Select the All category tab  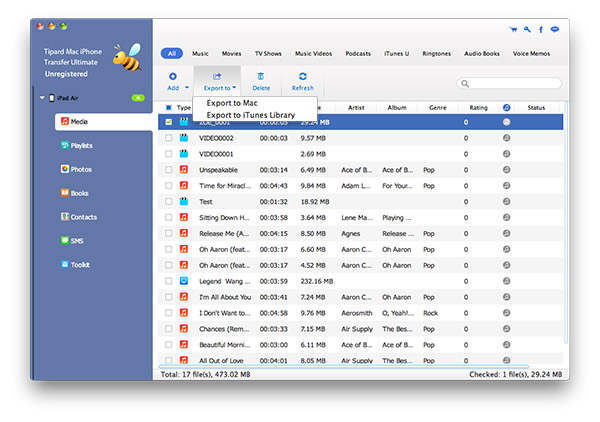click(x=172, y=54)
